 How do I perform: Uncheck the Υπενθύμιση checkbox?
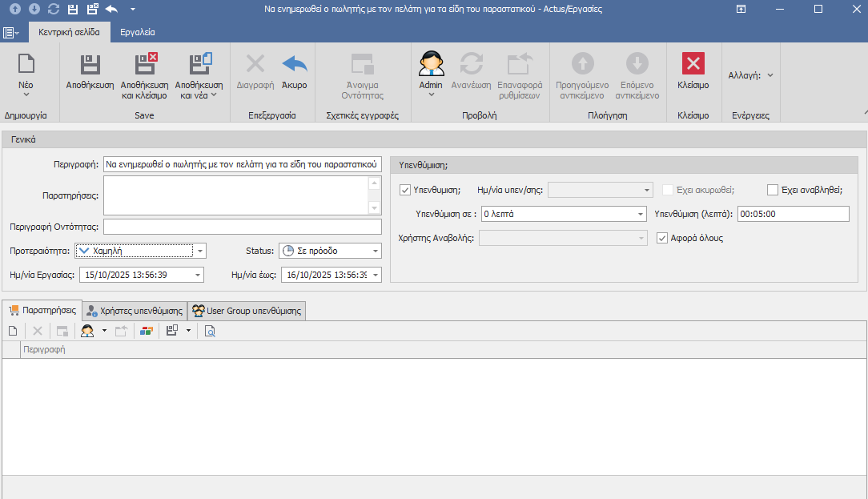pos(405,190)
